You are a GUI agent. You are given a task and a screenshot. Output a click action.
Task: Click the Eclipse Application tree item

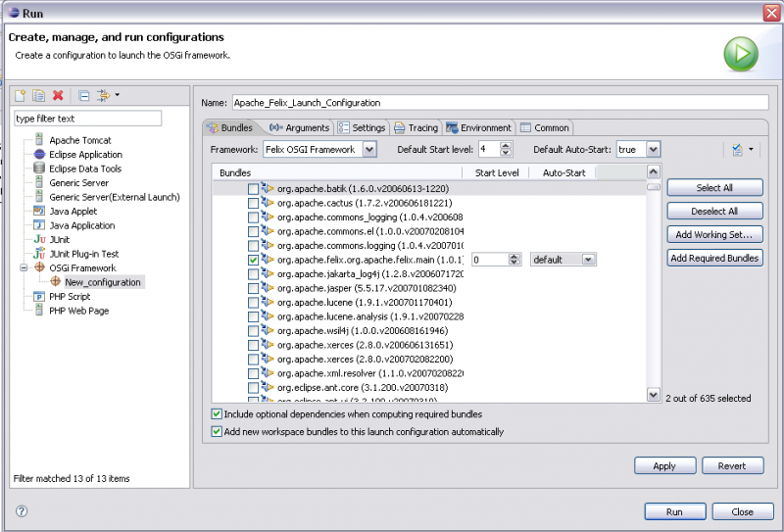(x=85, y=155)
